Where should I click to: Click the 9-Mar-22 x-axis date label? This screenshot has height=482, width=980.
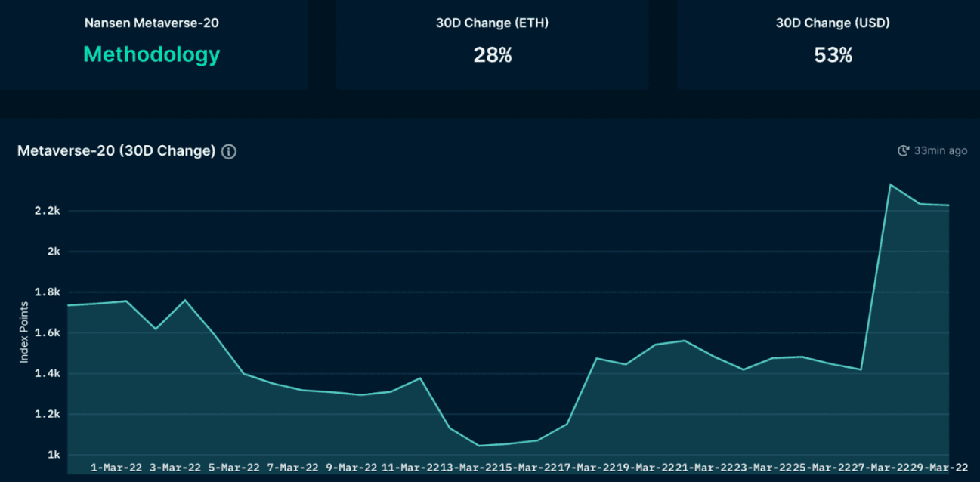tap(351, 468)
